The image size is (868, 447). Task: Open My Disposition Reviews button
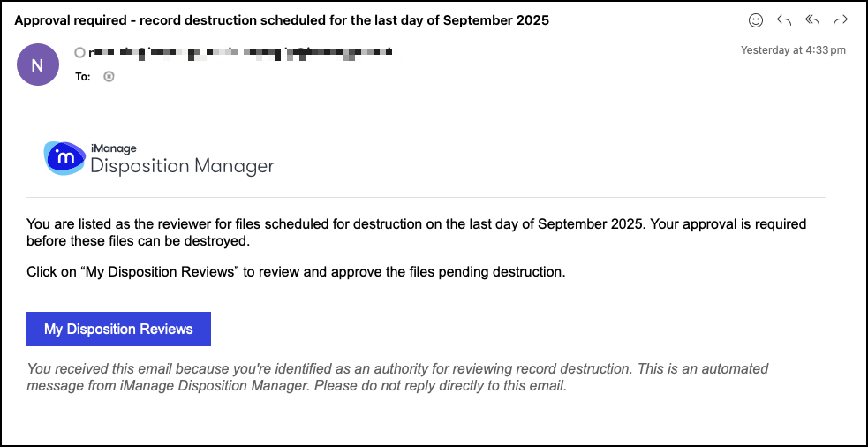(x=118, y=329)
